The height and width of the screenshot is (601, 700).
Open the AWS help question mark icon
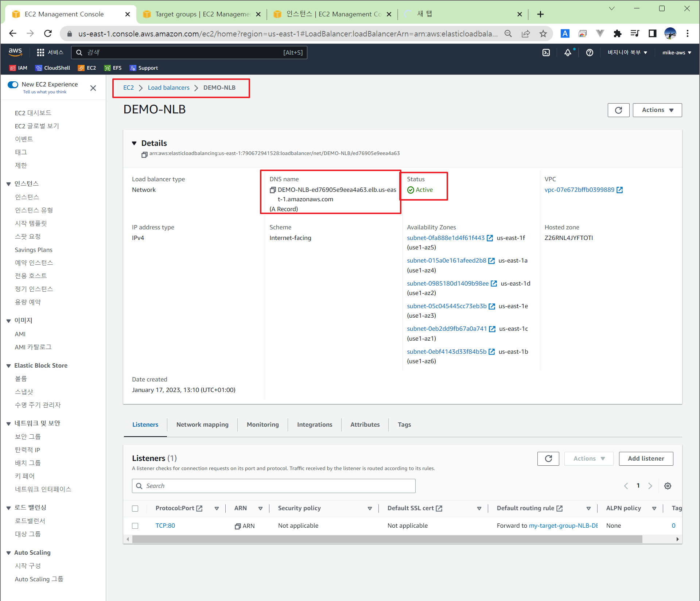tap(589, 53)
